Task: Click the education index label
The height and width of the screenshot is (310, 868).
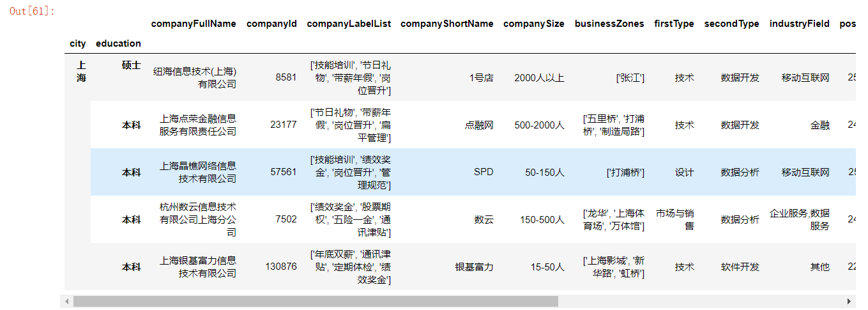Action: pyautogui.click(x=118, y=43)
